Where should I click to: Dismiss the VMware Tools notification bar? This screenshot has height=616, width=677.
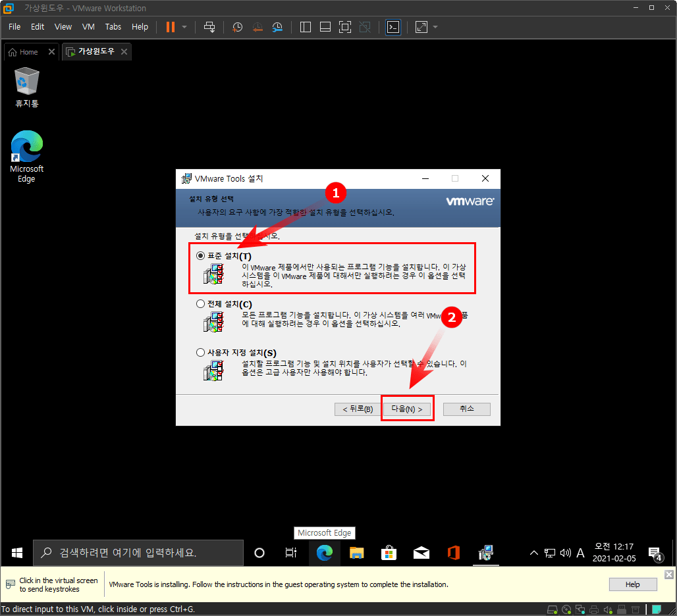click(x=669, y=574)
